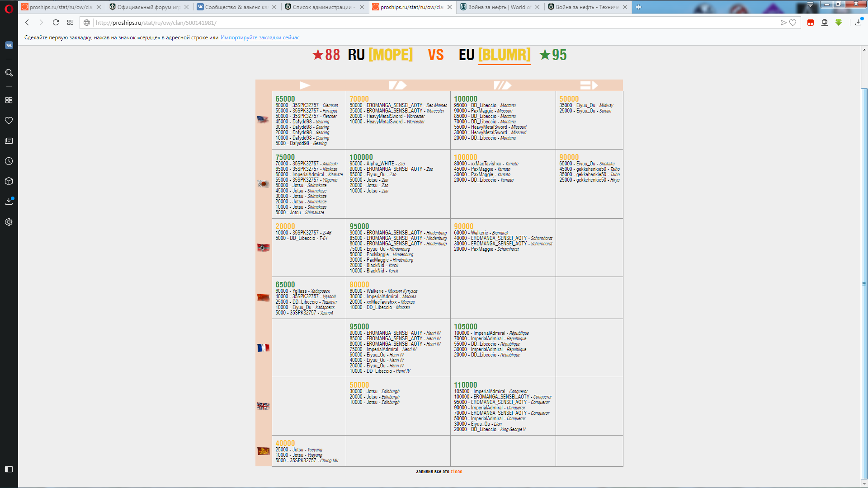Click site info globe icon in address bar

pos(87,23)
